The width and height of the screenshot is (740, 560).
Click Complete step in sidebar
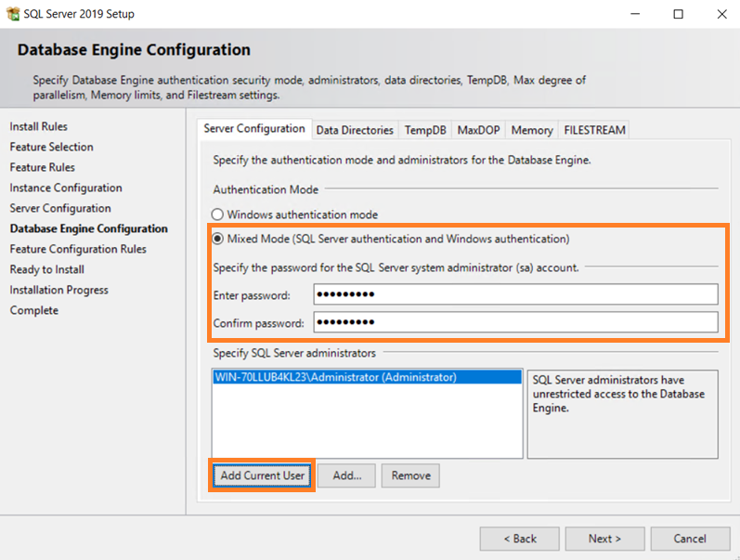click(x=34, y=310)
